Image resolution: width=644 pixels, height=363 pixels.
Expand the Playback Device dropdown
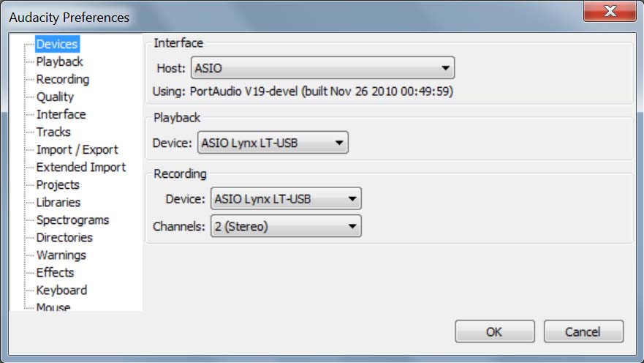pos(273,143)
